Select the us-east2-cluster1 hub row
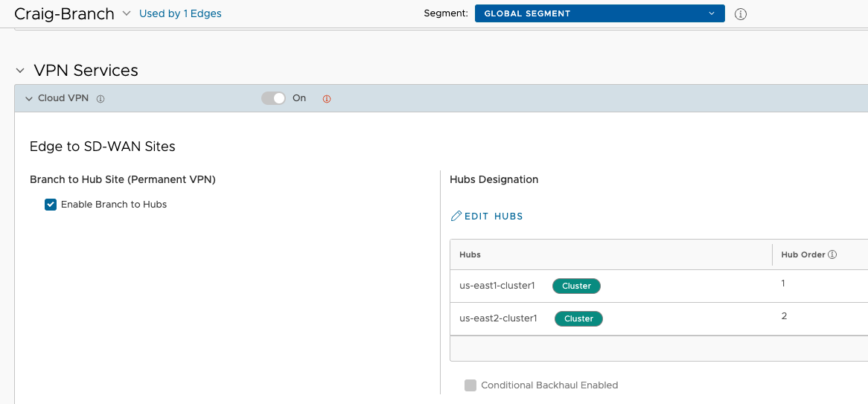 click(659, 318)
